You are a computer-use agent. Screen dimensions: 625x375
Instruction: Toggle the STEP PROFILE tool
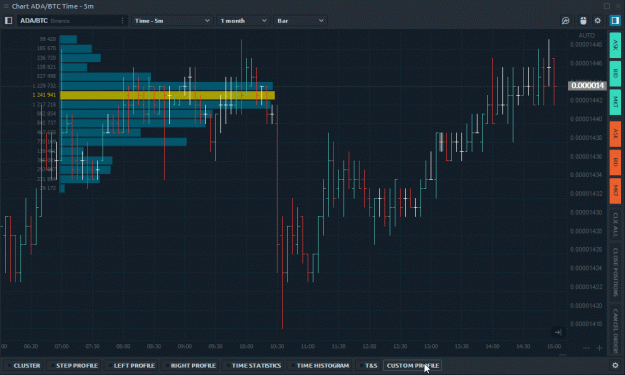pyautogui.click(x=74, y=365)
